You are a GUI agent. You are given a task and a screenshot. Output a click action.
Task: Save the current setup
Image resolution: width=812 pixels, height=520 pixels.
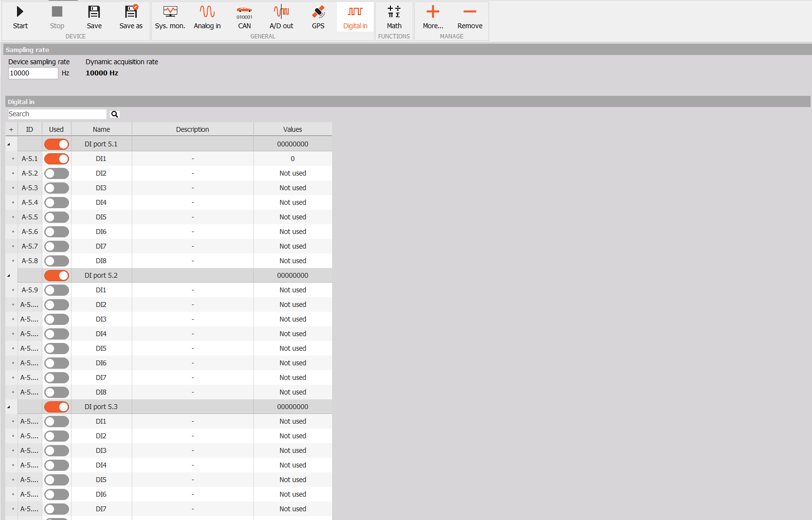click(94, 18)
